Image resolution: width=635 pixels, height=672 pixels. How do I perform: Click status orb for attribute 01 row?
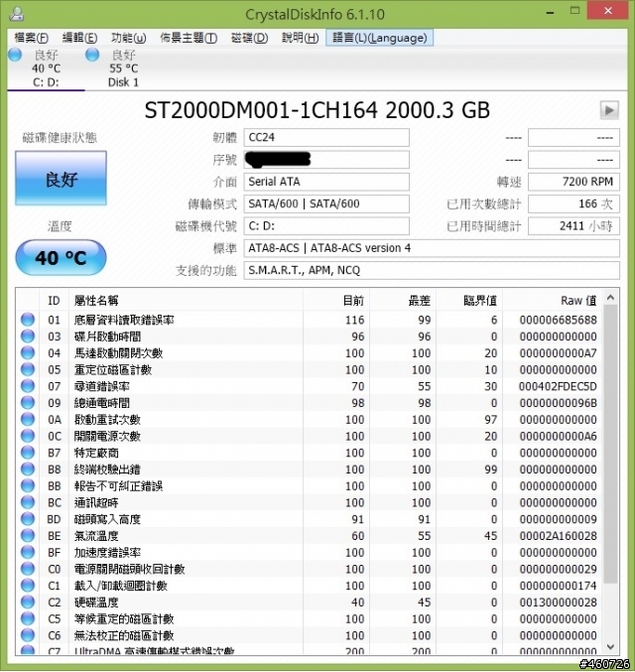coord(28,320)
